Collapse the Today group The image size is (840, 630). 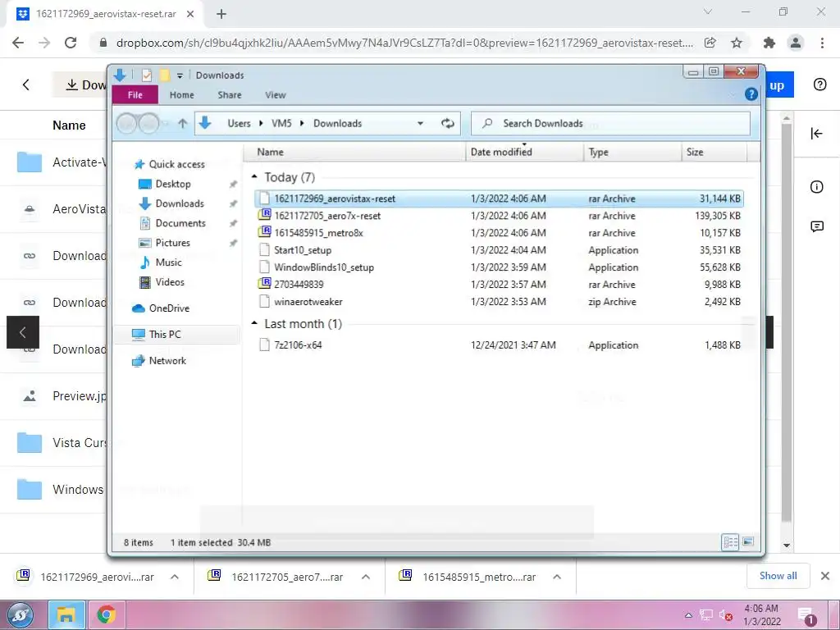click(254, 177)
